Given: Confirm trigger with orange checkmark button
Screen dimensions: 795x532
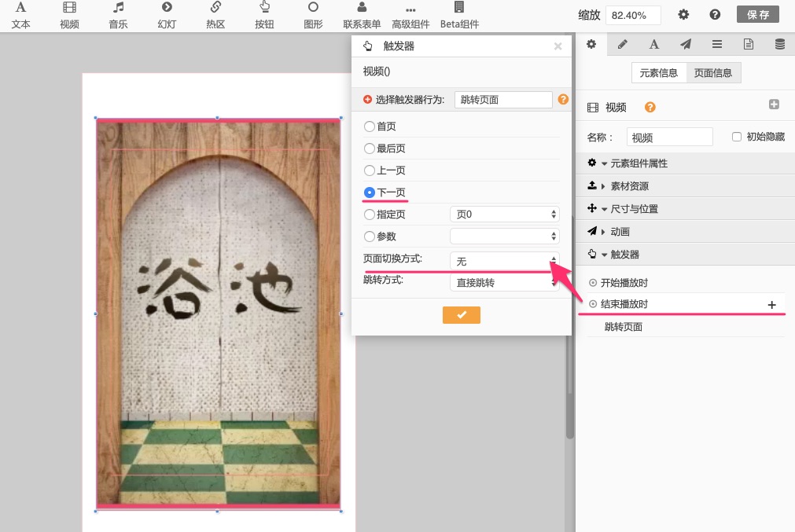Looking at the screenshot, I should pyautogui.click(x=462, y=314).
